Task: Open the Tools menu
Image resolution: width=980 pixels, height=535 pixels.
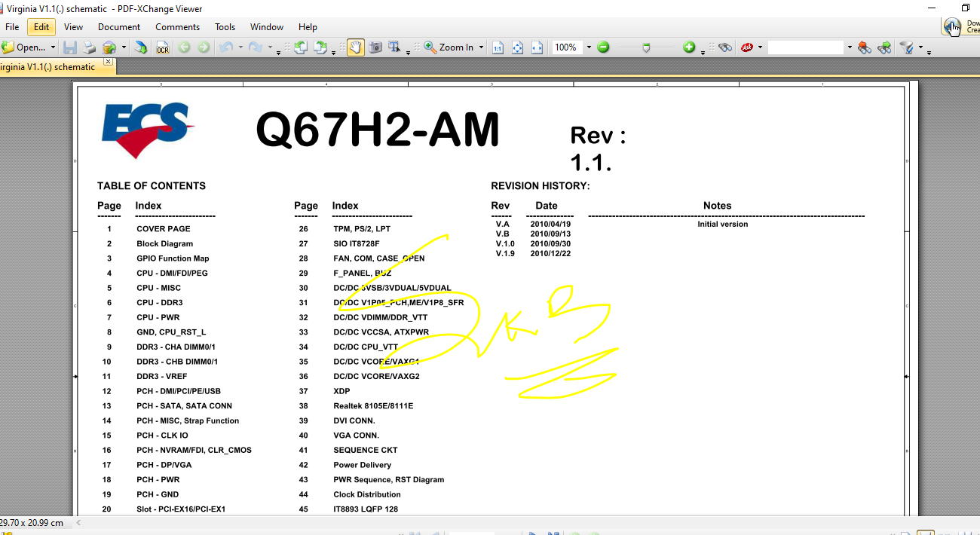Action: (x=225, y=27)
